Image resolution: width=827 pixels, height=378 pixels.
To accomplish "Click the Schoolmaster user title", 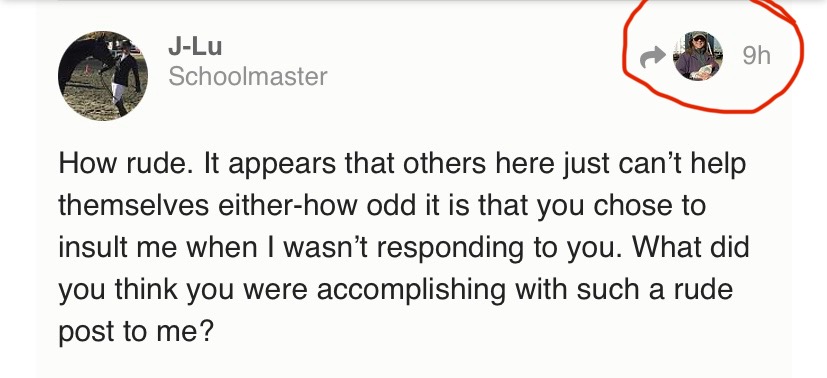I will 248,77.
